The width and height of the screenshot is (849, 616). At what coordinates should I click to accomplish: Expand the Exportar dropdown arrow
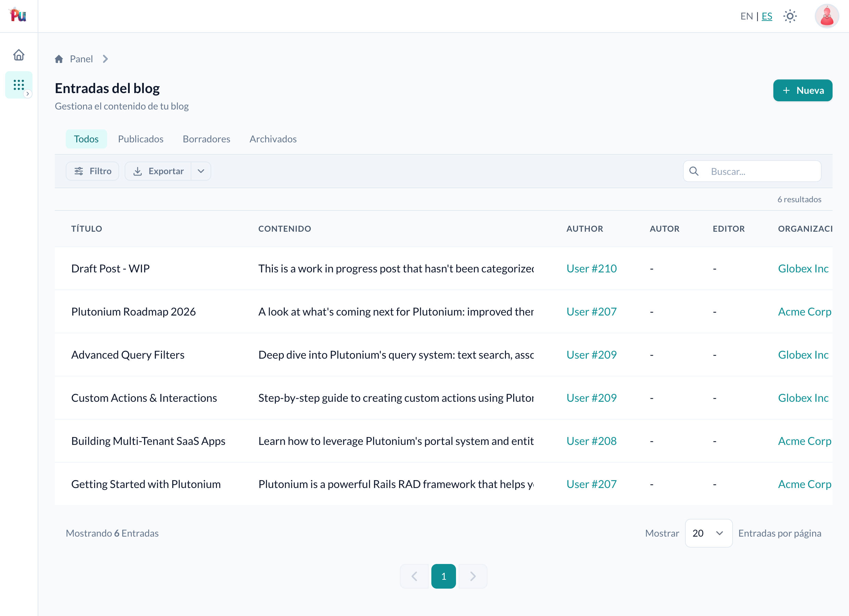pos(201,171)
